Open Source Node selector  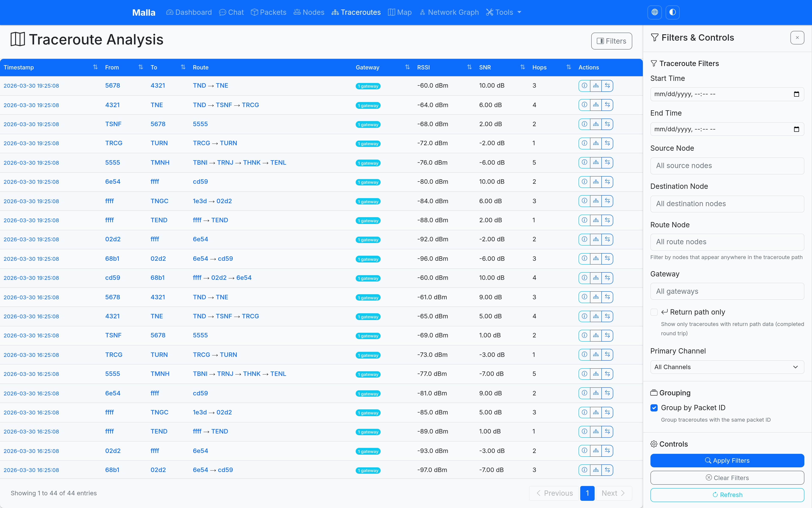(727, 166)
